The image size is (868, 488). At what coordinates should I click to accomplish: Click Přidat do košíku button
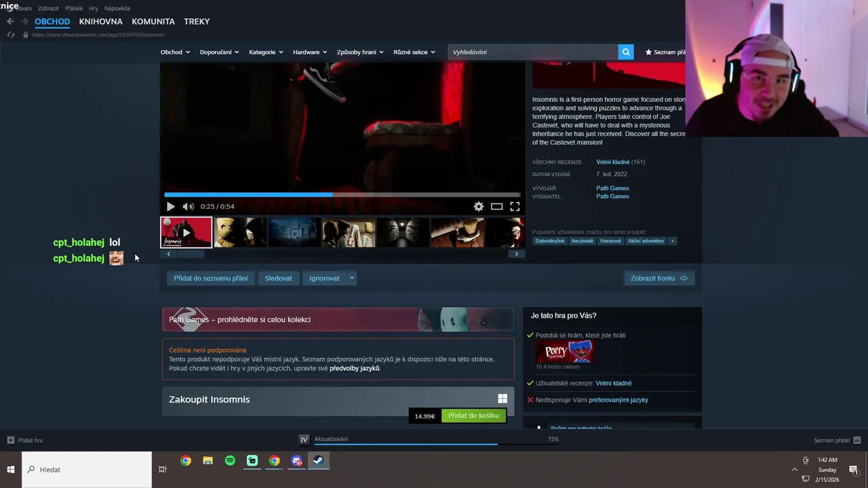(x=473, y=415)
